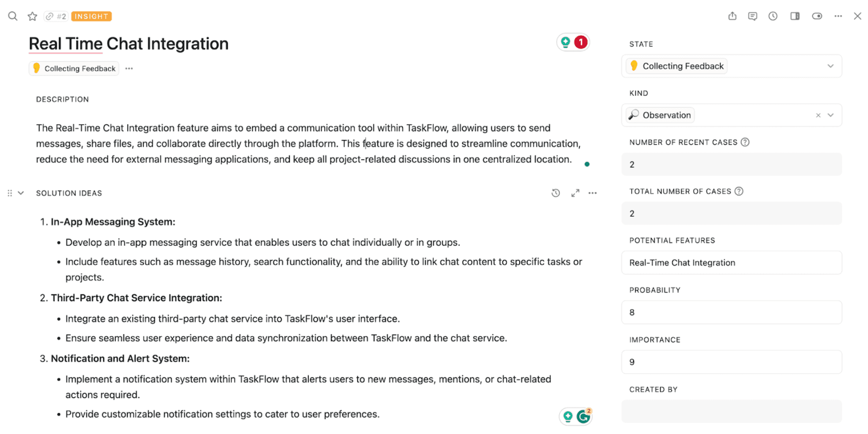
Task: Open version history for Solution Ideas
Action: point(556,193)
